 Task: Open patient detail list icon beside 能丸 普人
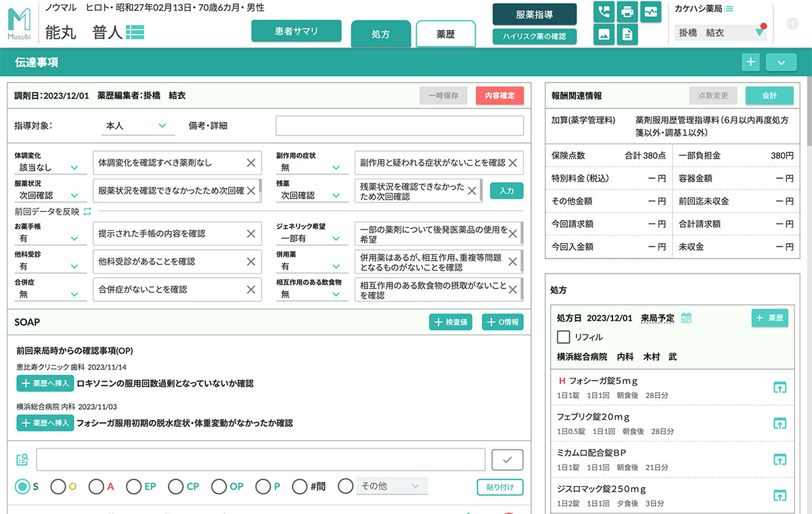tap(135, 31)
